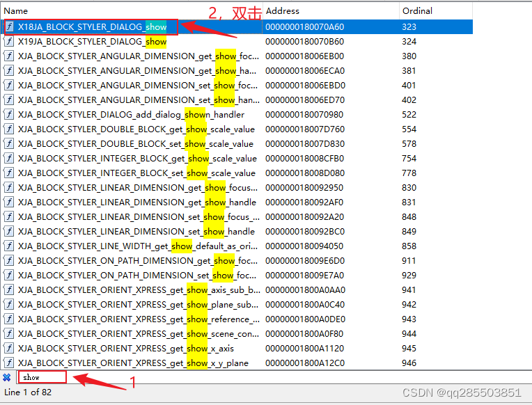Click function icon beside LINE_WIDTH_get_show_default entry
This screenshot has width=532, height=405.
9,246
